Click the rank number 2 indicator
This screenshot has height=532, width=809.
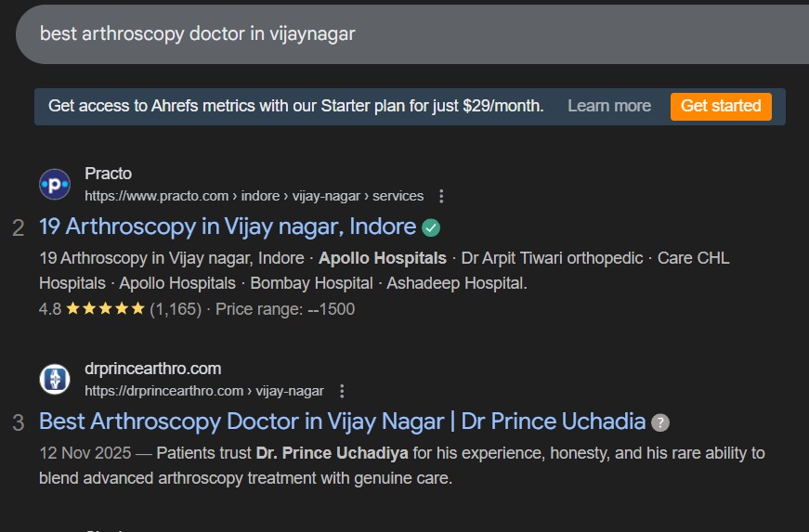tap(19, 228)
